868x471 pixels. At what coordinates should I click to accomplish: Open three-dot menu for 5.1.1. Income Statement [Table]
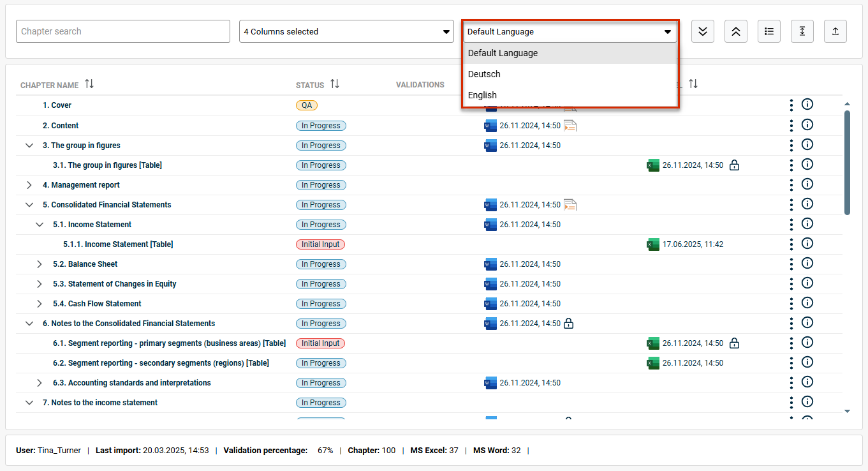791,244
